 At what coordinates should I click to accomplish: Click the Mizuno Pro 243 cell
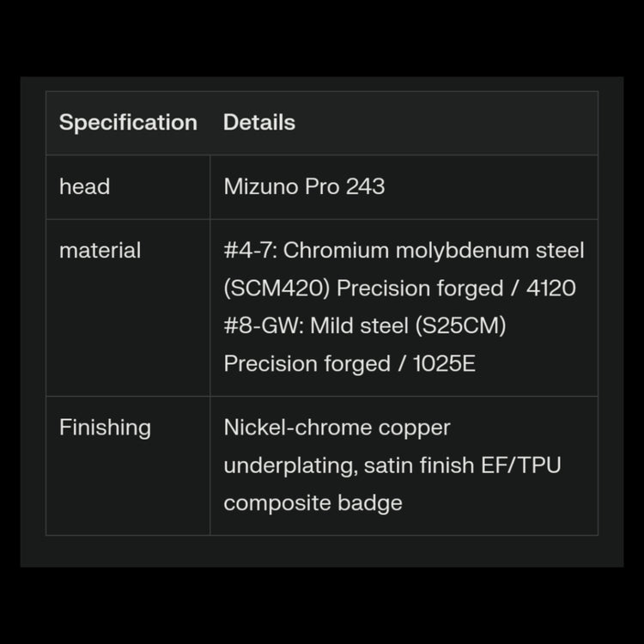click(304, 186)
